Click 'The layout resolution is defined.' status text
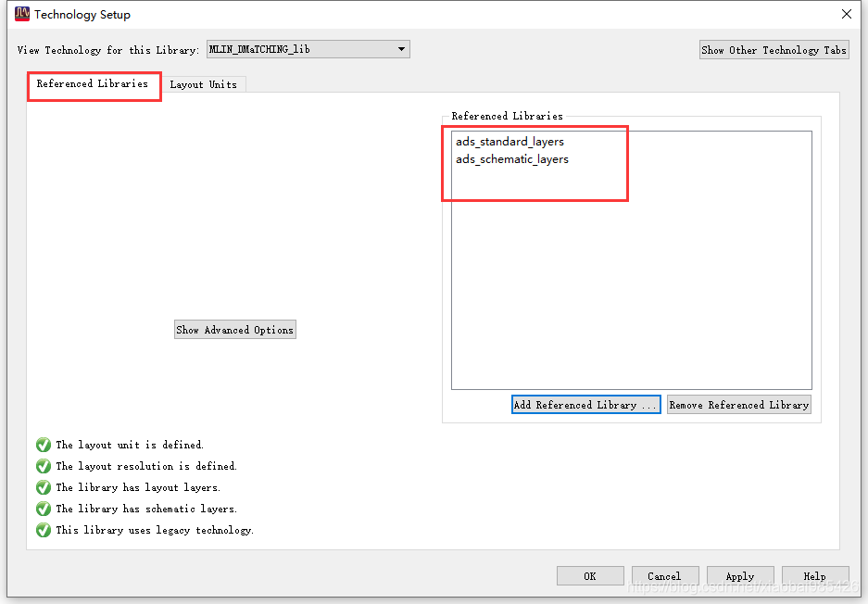The width and height of the screenshot is (868, 604). (146, 466)
